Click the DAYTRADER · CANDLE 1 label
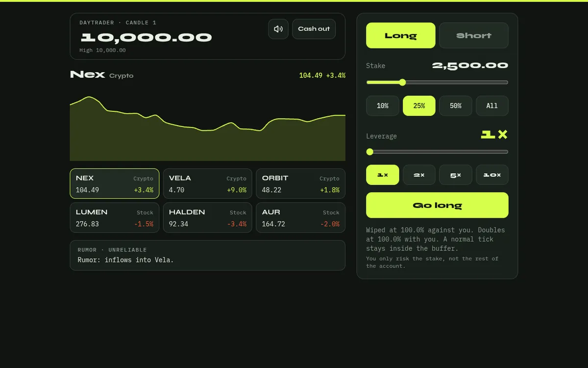588x368 pixels. [x=118, y=23]
